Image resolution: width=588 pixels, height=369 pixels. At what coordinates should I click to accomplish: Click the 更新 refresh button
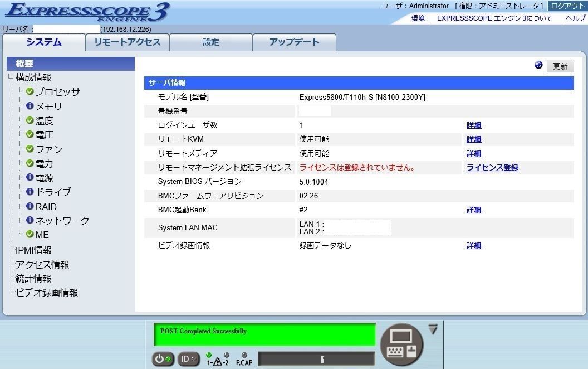coord(560,66)
